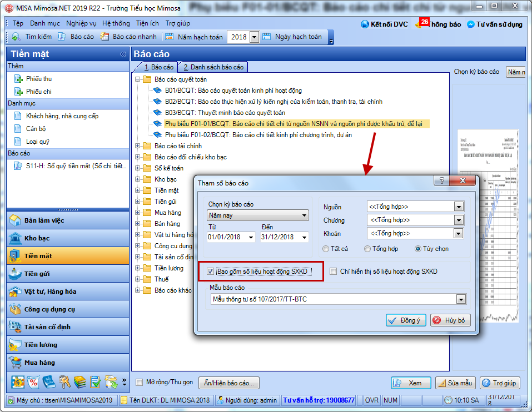Click the Ẩn/Hiện báo cáo button
The height and width of the screenshot is (412, 532).
tap(228, 383)
